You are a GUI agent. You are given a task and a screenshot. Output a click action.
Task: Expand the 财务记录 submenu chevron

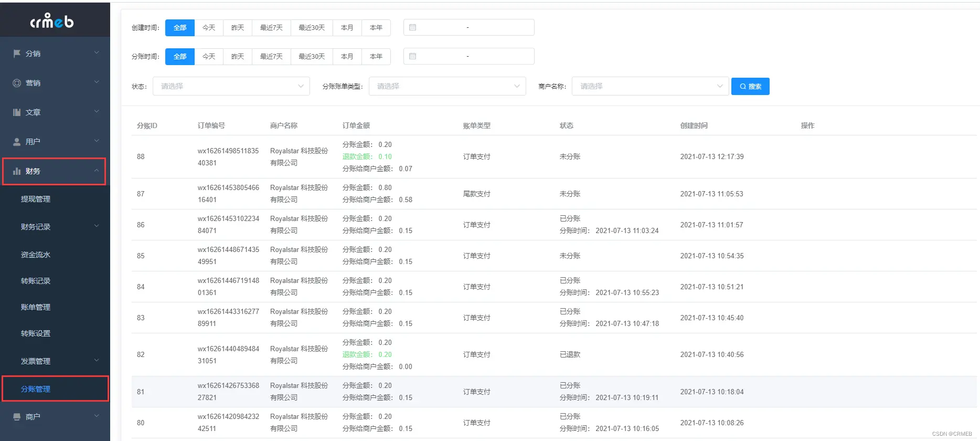coord(97,226)
